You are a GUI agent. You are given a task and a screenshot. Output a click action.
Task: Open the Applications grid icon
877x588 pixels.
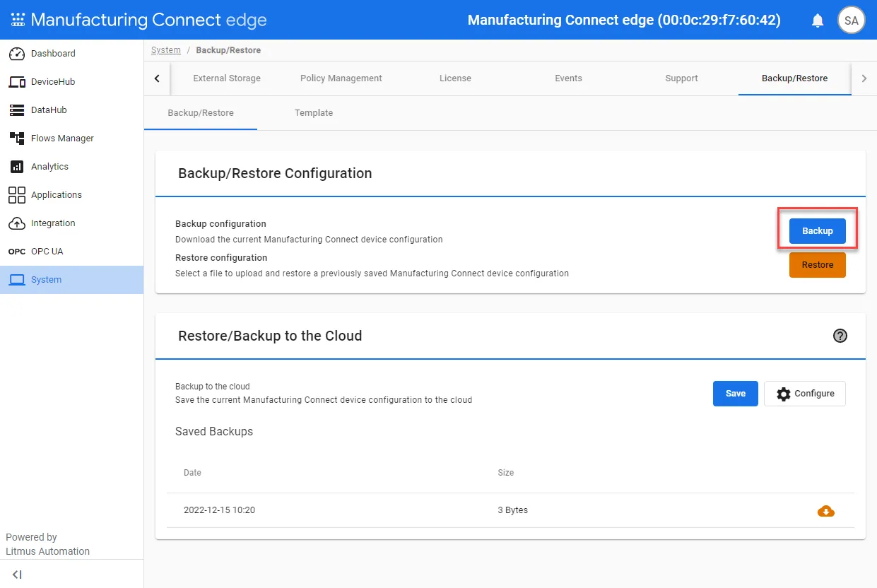[17, 195]
